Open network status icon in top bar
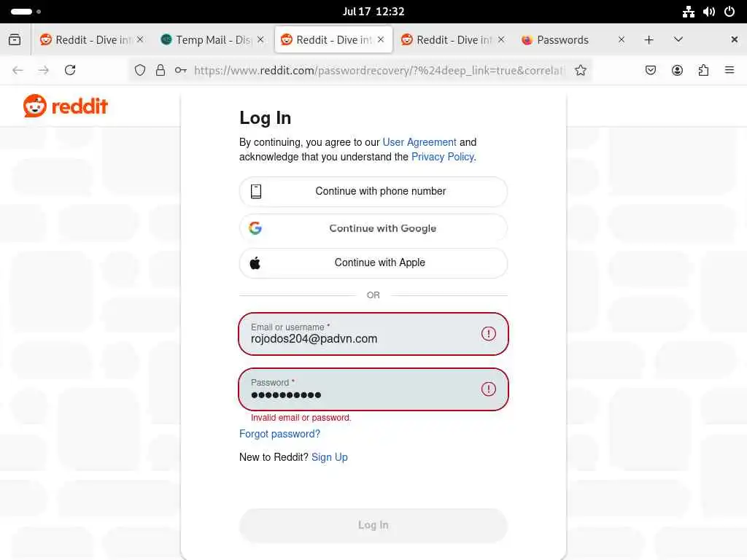747x560 pixels. 689,12
